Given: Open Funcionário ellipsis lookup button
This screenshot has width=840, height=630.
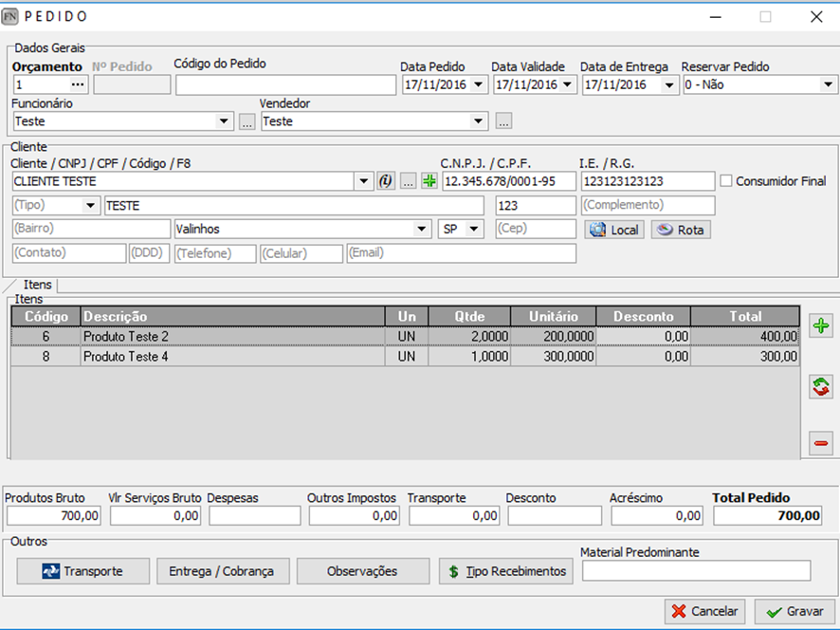Looking at the screenshot, I should (x=247, y=121).
